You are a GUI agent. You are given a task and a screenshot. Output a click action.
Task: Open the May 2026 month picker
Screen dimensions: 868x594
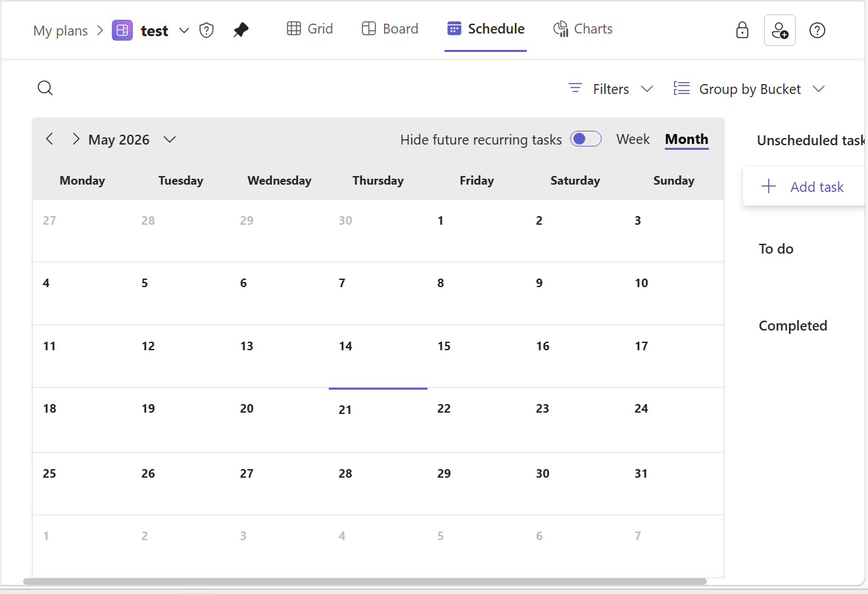132,139
